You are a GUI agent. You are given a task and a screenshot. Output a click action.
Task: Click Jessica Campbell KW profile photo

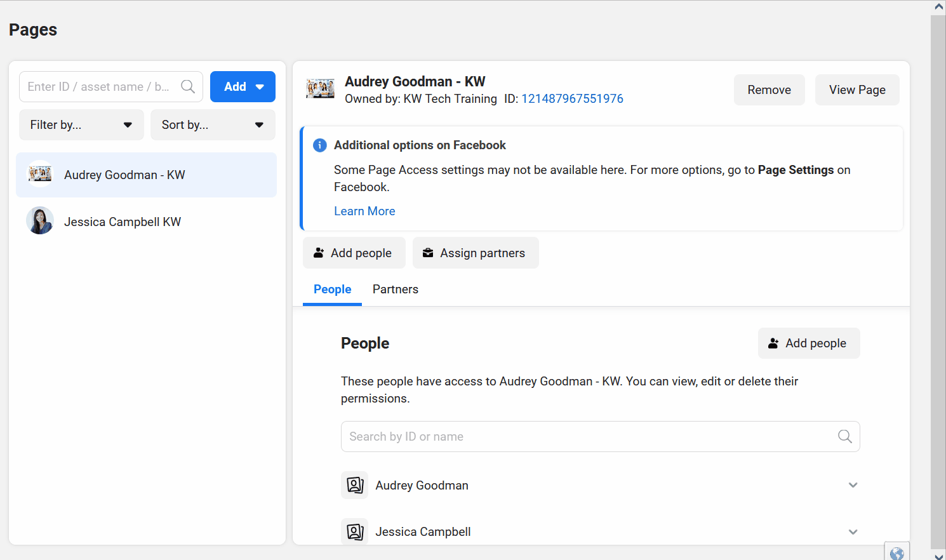pos(40,221)
